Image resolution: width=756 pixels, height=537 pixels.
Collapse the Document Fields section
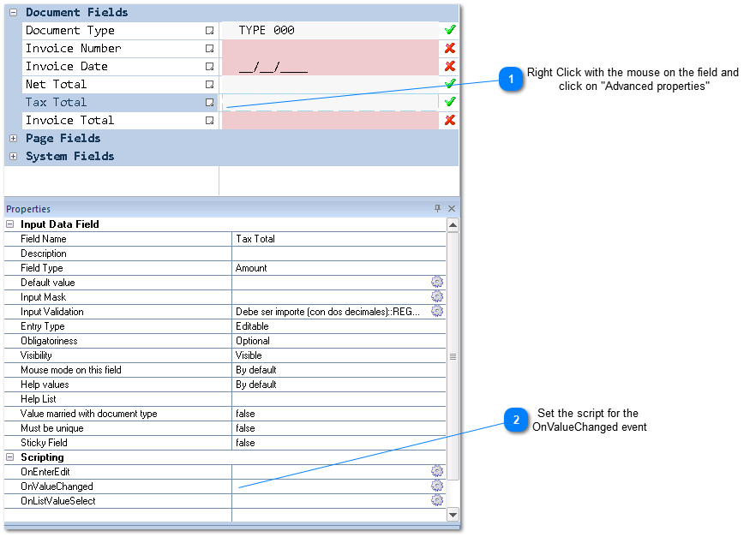click(13, 12)
